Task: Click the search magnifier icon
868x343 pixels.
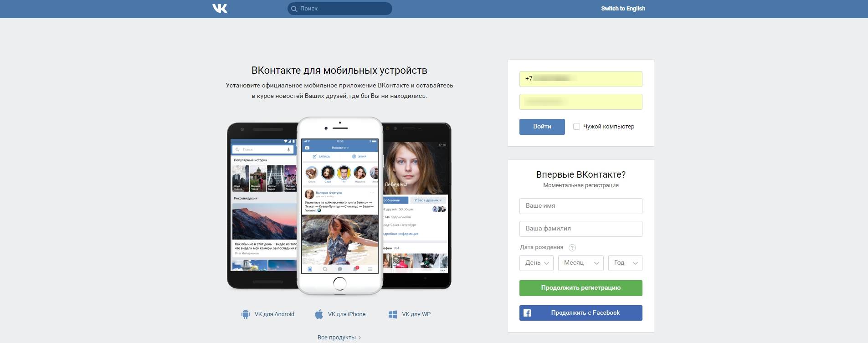Action: click(x=294, y=9)
